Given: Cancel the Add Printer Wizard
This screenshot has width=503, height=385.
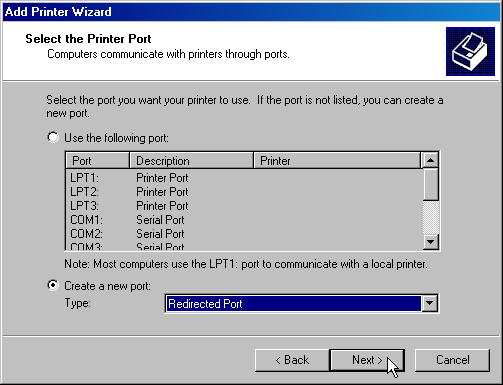Looking at the screenshot, I should [x=452, y=360].
